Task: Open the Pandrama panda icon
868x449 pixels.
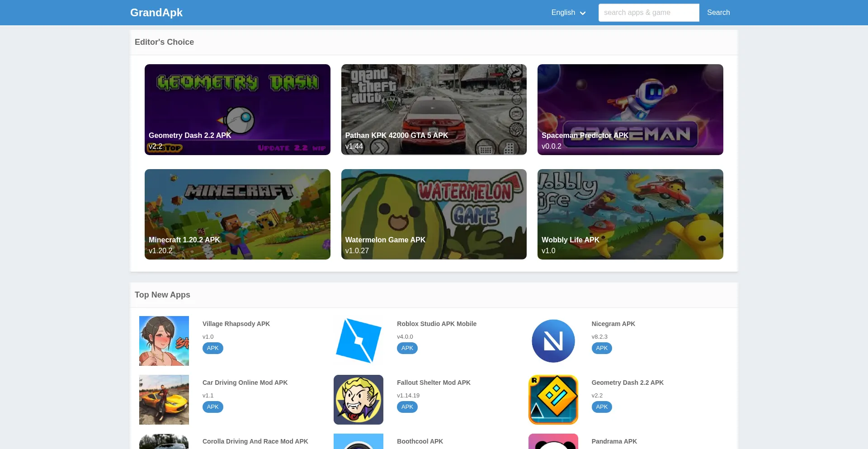Action: point(553,441)
